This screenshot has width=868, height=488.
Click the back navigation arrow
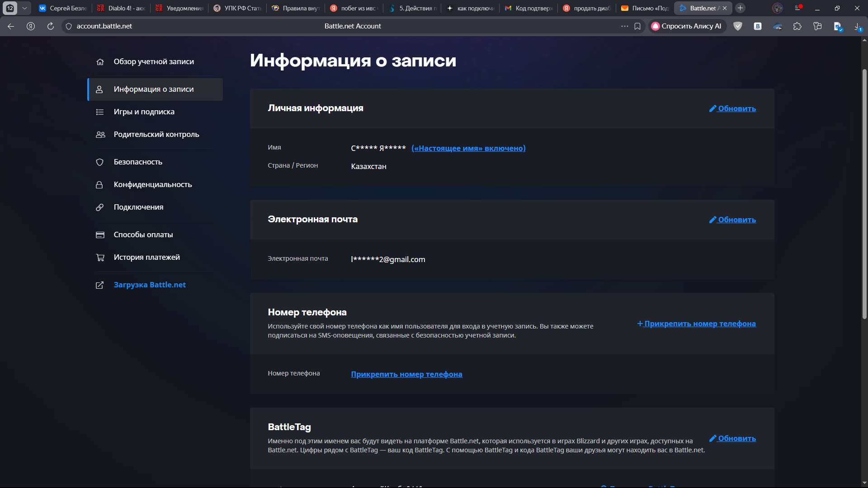pos(11,26)
